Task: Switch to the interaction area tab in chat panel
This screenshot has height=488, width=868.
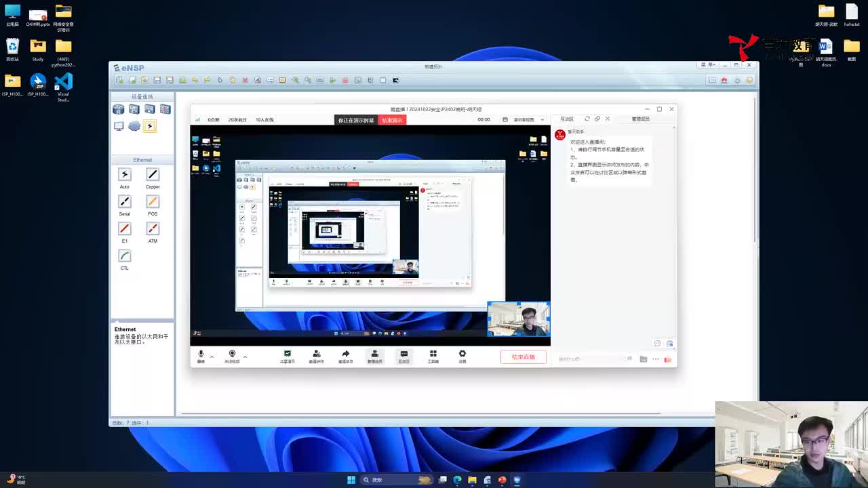Action: [567, 119]
